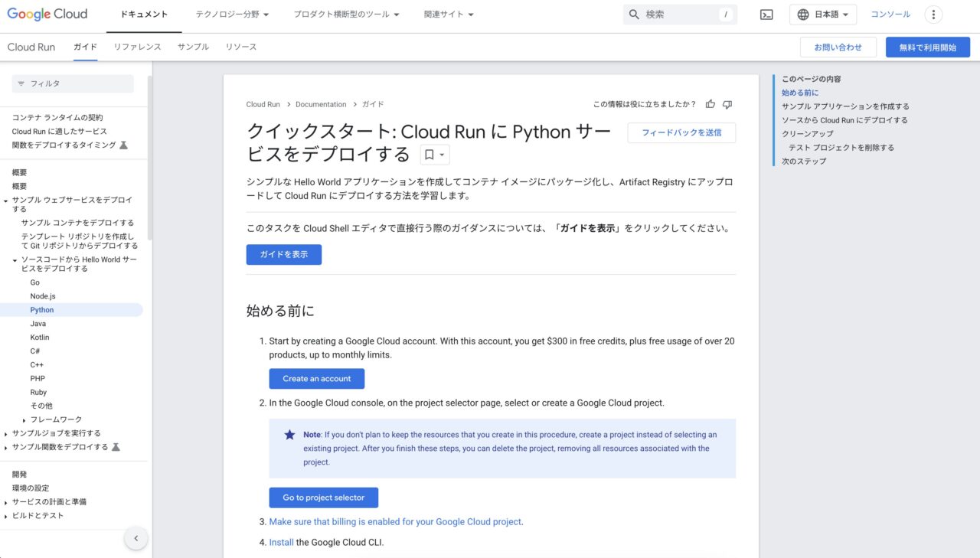Switch to the リソース tab
Viewport: 980px width, 558px height.
pyautogui.click(x=241, y=47)
